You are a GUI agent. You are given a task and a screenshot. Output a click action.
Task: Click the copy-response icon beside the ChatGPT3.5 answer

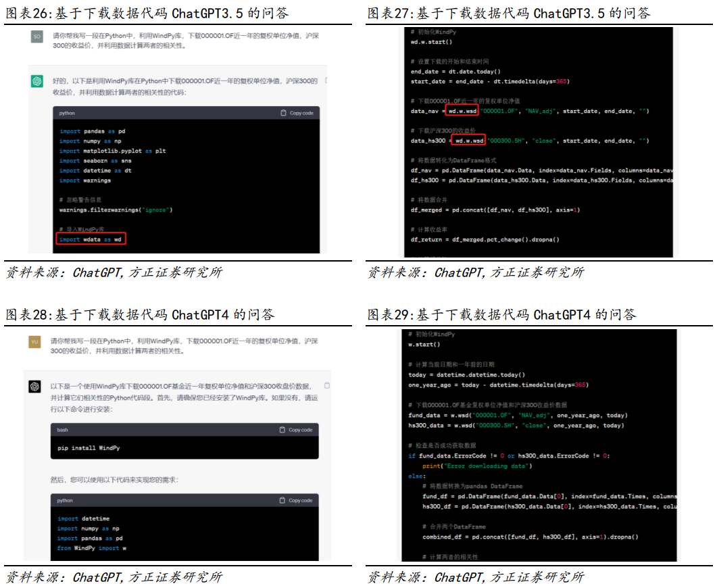(326, 81)
